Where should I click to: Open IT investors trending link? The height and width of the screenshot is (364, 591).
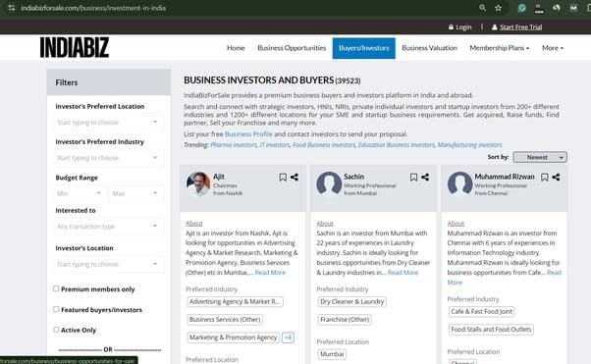[x=275, y=145]
